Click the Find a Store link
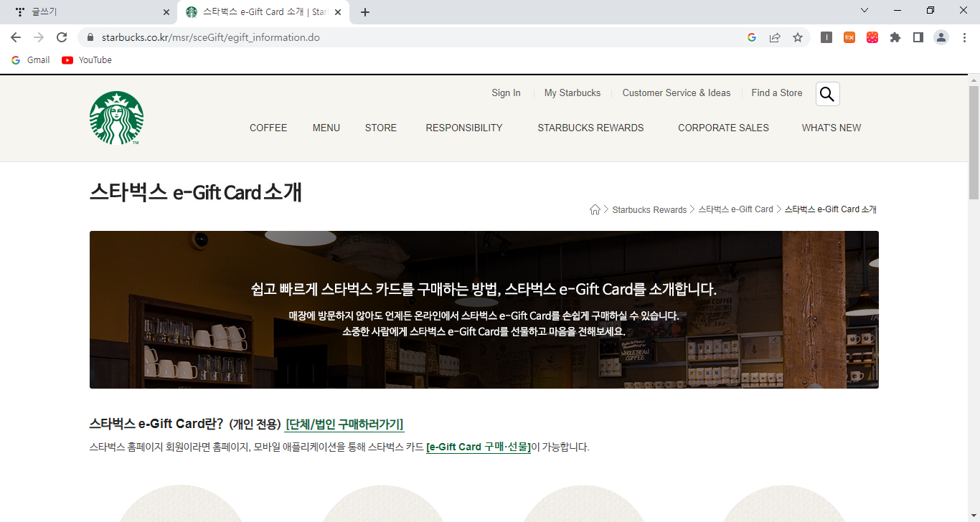The width and height of the screenshot is (980, 522). [x=777, y=93]
